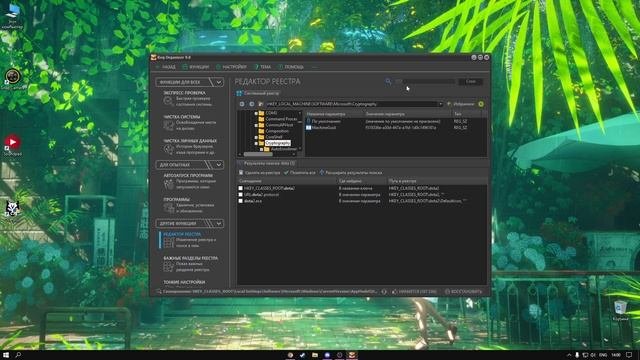Select the Composition folder in tree
Screen dimensions: 640x360
pyautogui.click(x=274, y=131)
